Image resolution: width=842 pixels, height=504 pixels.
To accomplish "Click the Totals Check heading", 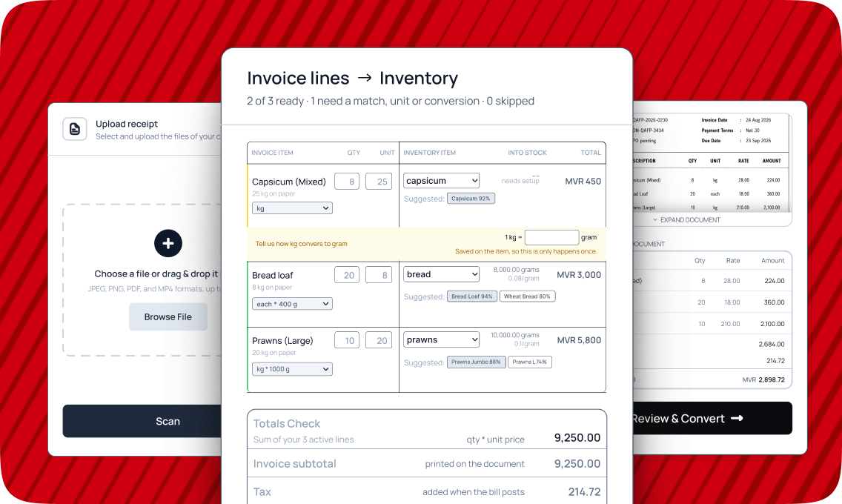I will pos(286,423).
